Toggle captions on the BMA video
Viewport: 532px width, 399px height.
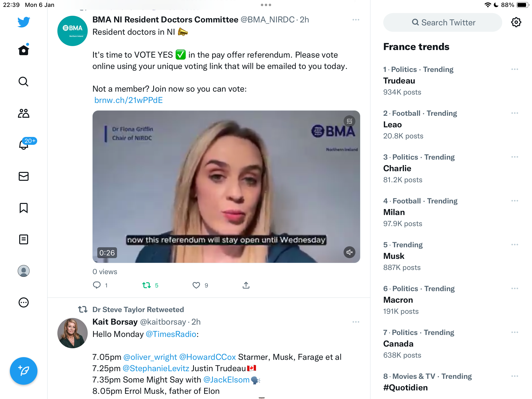[349, 121]
